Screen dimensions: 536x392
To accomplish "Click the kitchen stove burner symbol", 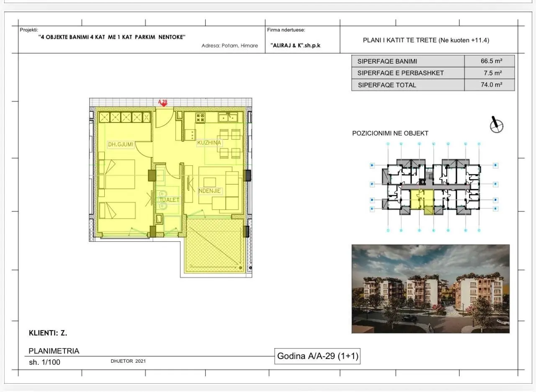I will [200, 118].
